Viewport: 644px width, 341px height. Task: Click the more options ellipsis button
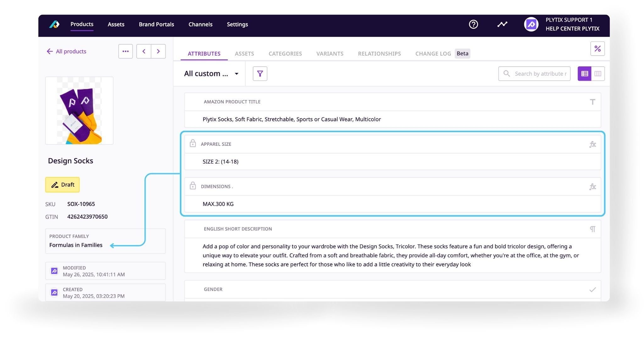[125, 51]
